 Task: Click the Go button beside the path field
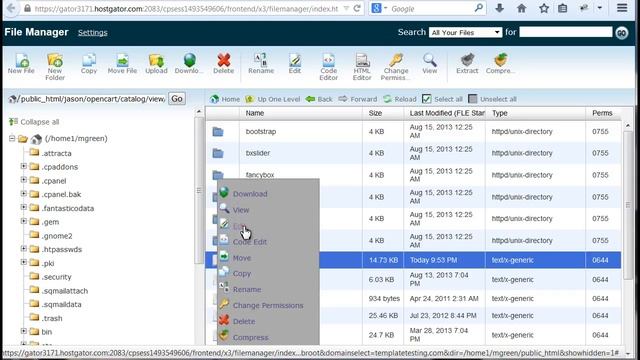[x=177, y=99]
